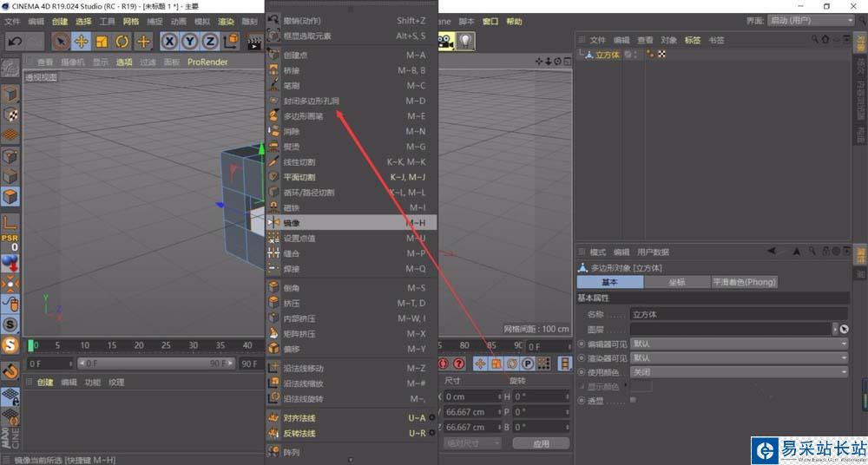Click the 显示颜色 color swatch

(x=641, y=386)
